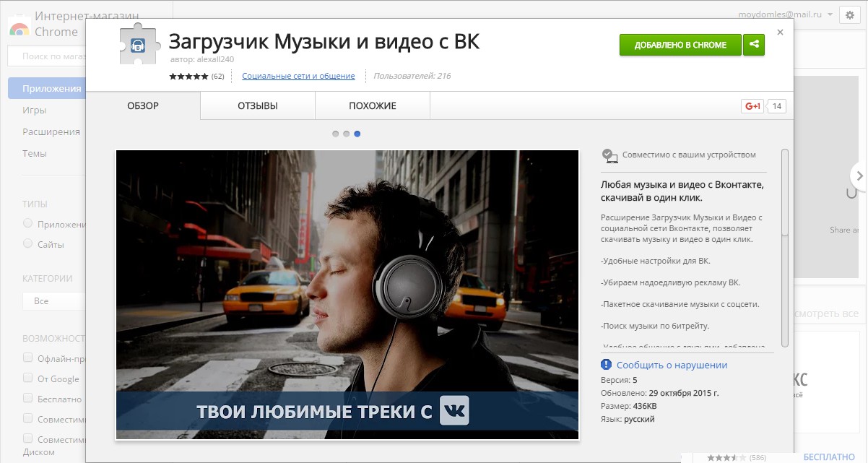Toggle the Совмести… checkbox above Диском option
868x463 pixels.
pyautogui.click(x=27, y=418)
